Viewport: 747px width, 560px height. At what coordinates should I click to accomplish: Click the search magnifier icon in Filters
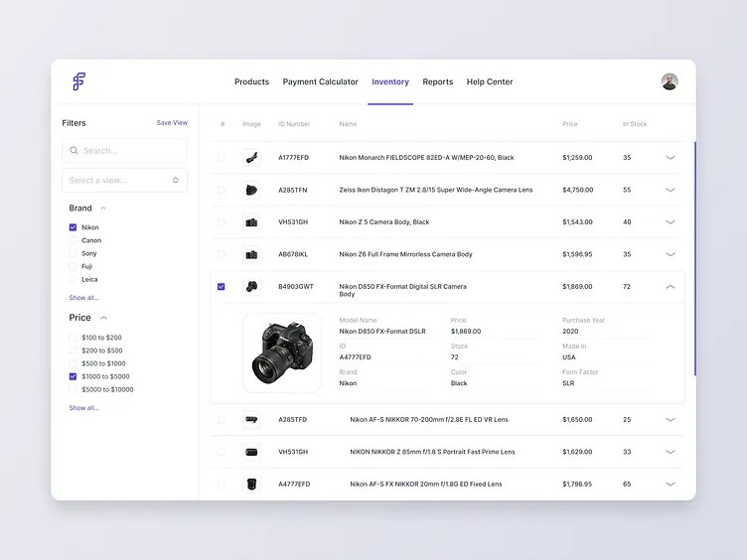click(x=74, y=151)
